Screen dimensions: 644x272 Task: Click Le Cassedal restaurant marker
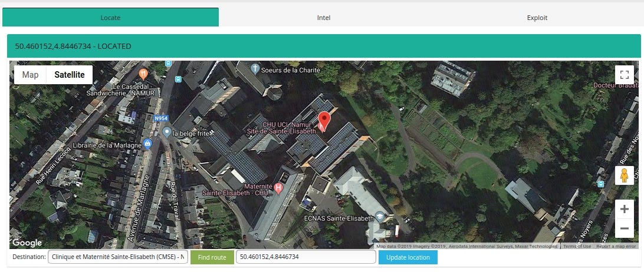pyautogui.click(x=143, y=74)
